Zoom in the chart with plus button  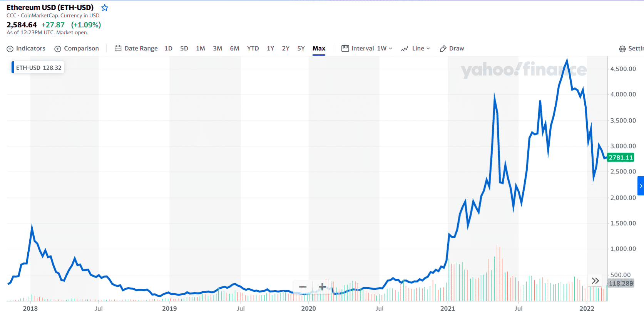click(322, 287)
